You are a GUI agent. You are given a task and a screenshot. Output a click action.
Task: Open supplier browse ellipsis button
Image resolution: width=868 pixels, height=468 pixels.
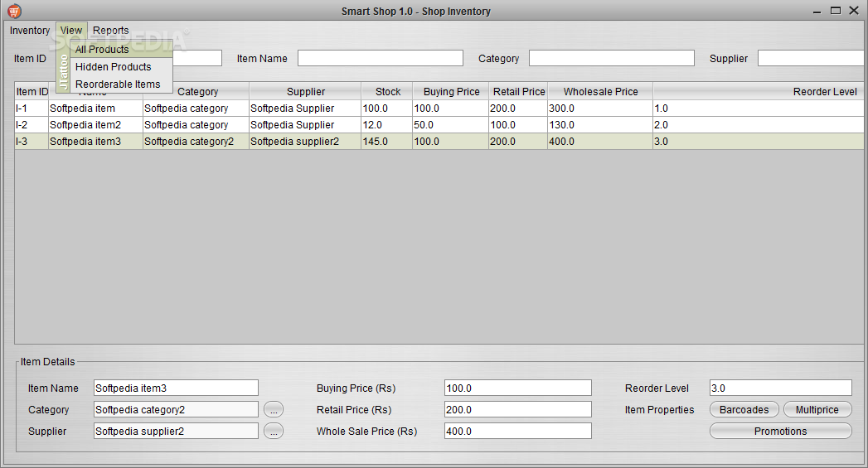click(x=274, y=431)
